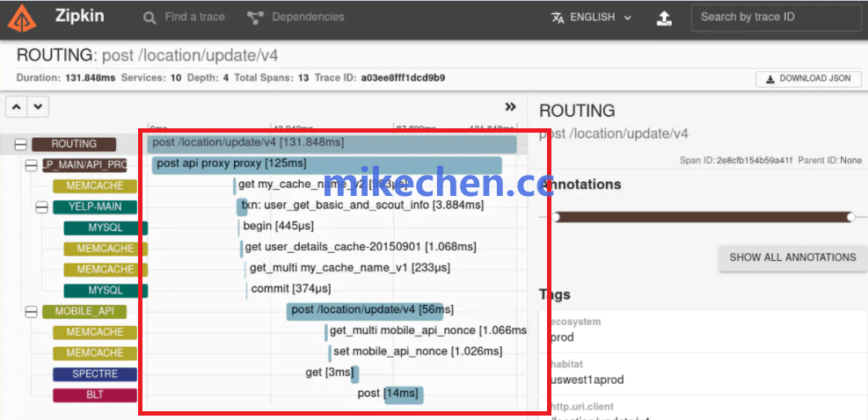Collapse the ROUTING service tree node
The image size is (868, 420).
click(20, 144)
